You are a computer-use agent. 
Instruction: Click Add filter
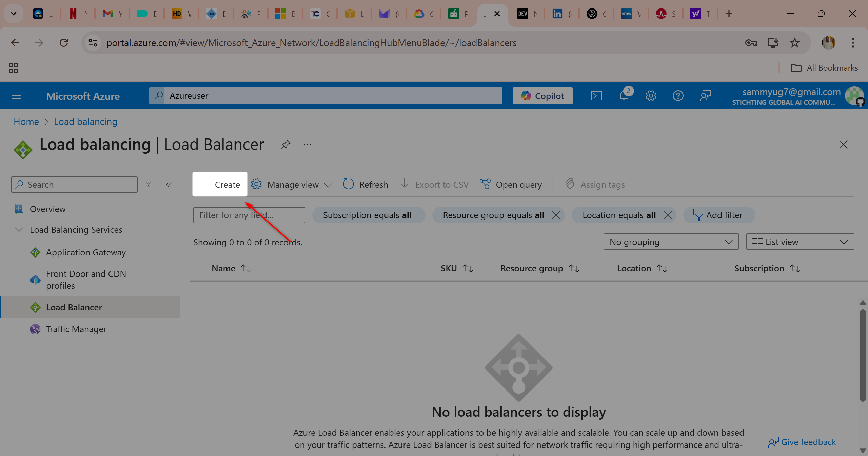click(x=719, y=215)
